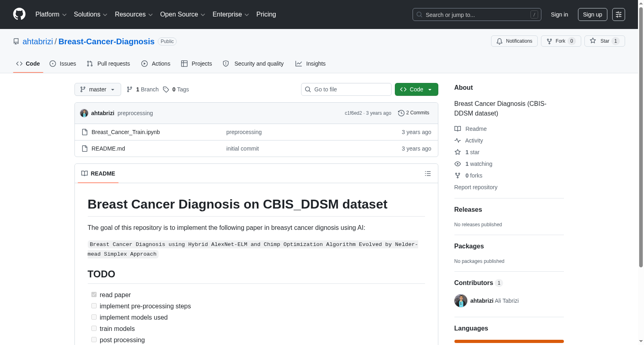644x345 pixels.
Task: Check the train models checkbox
Action: coord(94,328)
